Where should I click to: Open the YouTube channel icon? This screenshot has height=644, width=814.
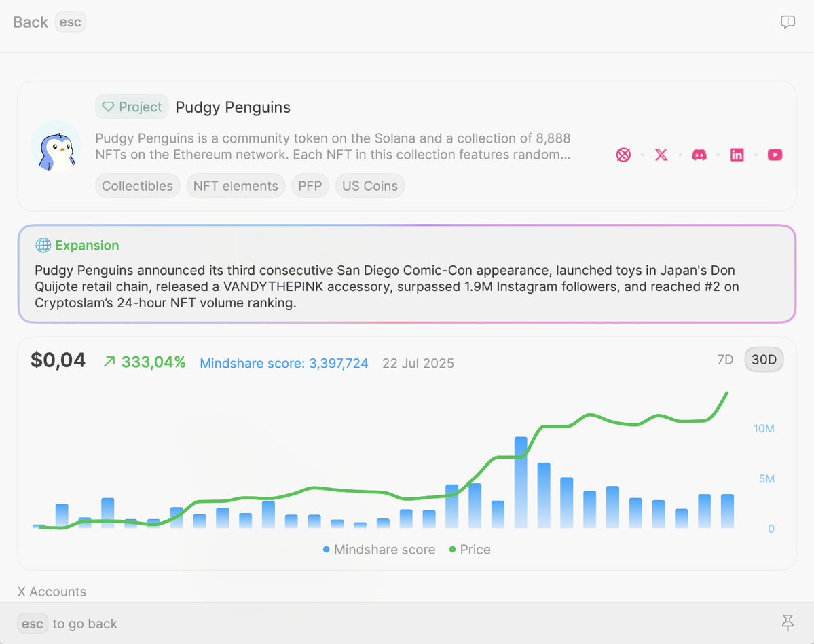pyautogui.click(x=775, y=155)
